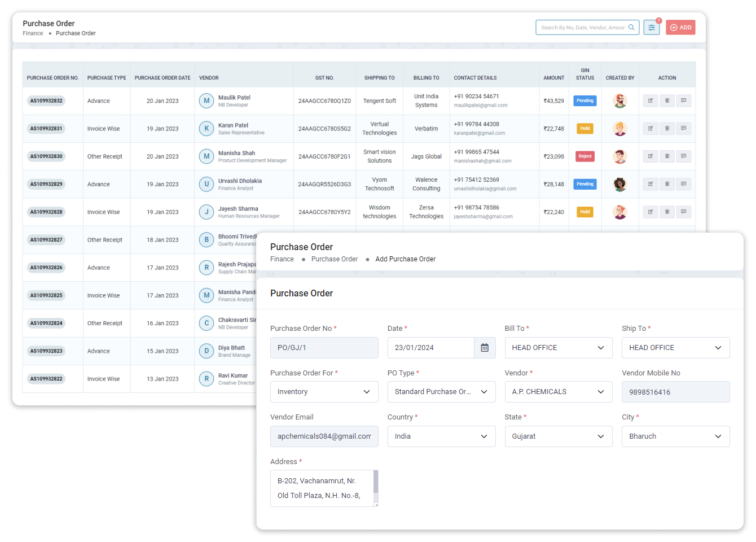This screenshot has width=756, height=542.
Task: Open calendar picker for Date field
Action: click(x=484, y=348)
